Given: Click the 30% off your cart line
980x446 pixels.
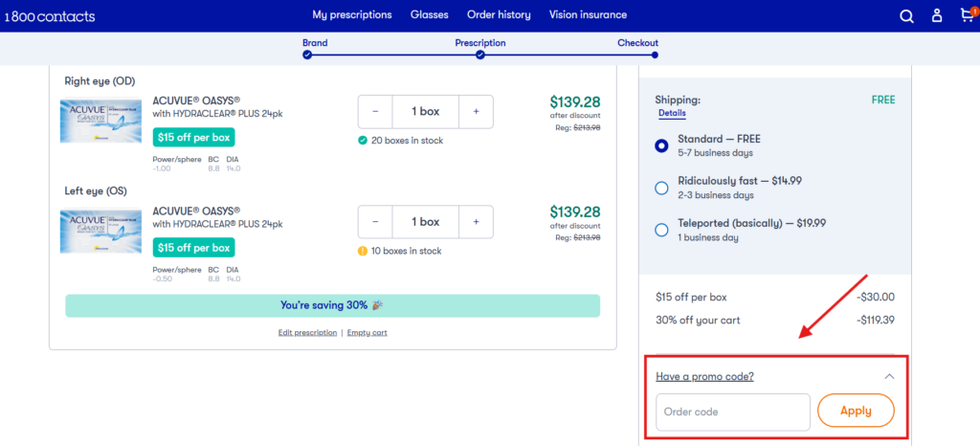Looking at the screenshot, I should click(698, 321).
